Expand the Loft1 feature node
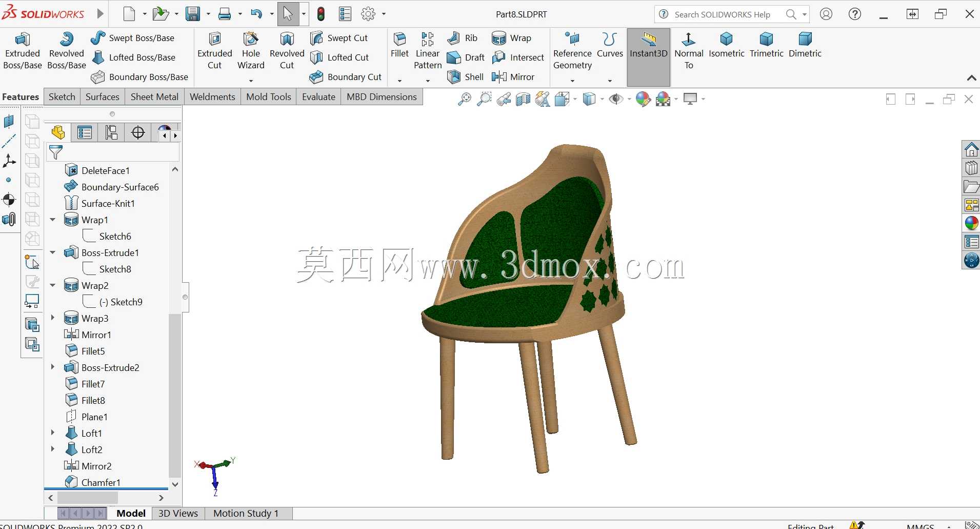 click(x=53, y=433)
